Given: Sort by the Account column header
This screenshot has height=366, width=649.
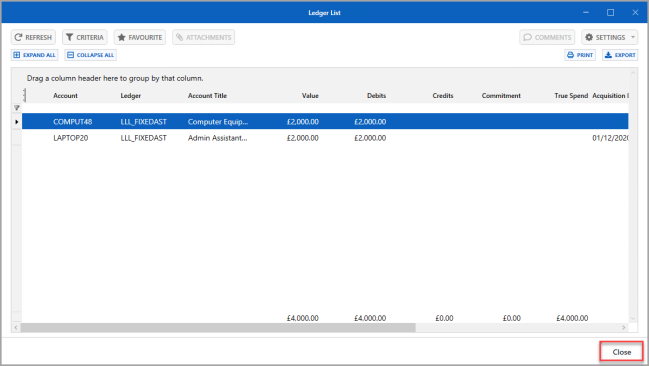Looking at the screenshot, I should tap(65, 96).
